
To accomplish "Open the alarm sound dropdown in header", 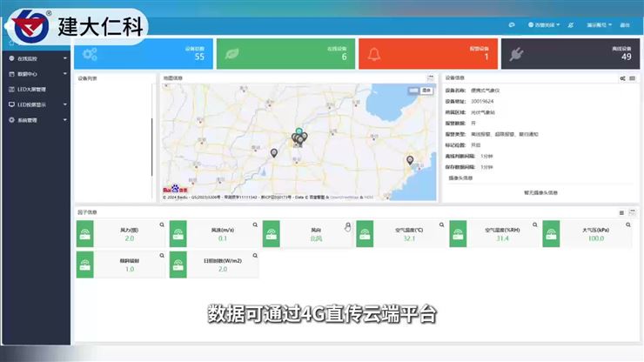I will pos(544,25).
